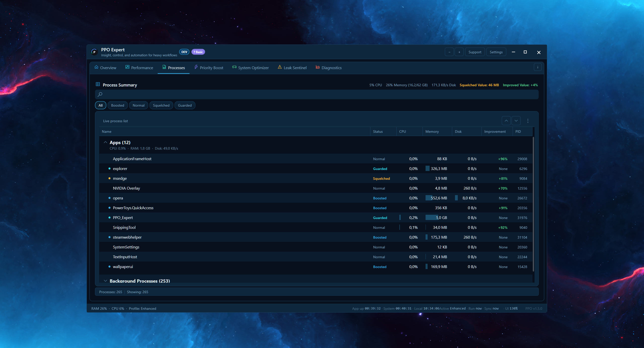Image resolution: width=644 pixels, height=348 pixels.
Task: Click the DEV badge
Action: click(184, 52)
